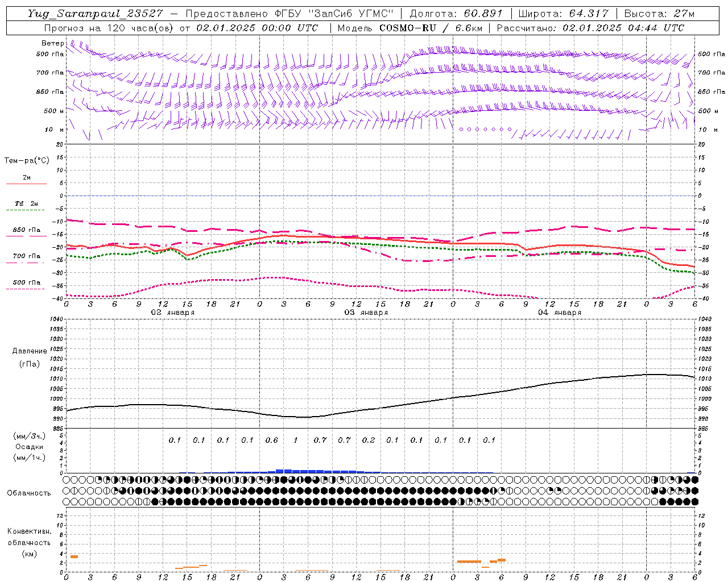This screenshot has height=582, width=728.
Task: Click the 'Ветер' wind panel label
Action: pyautogui.click(x=53, y=43)
